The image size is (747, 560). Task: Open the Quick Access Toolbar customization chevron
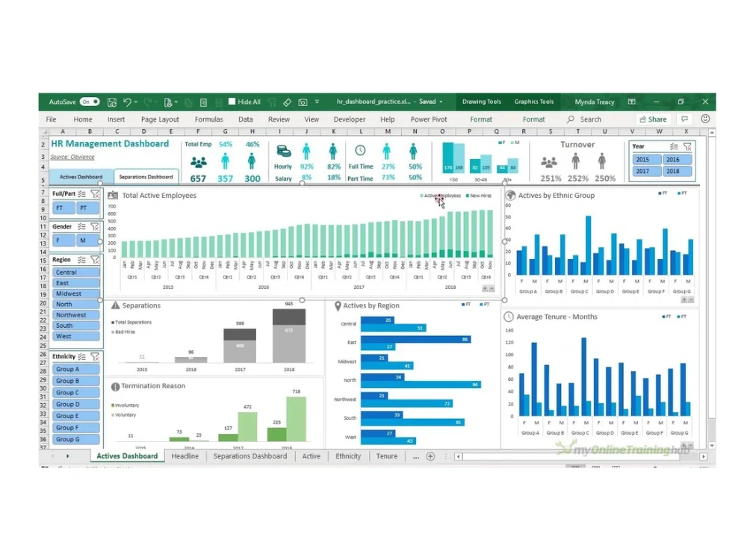pos(315,102)
